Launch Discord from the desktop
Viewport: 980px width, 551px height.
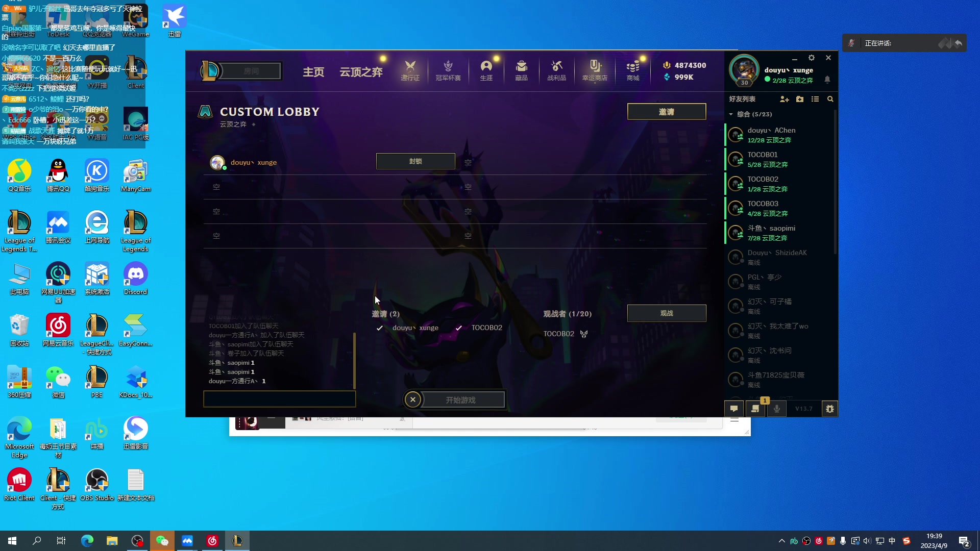pyautogui.click(x=135, y=279)
